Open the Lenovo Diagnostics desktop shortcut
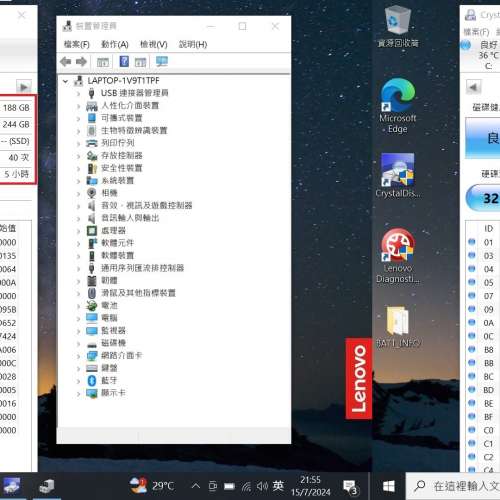 398,256
